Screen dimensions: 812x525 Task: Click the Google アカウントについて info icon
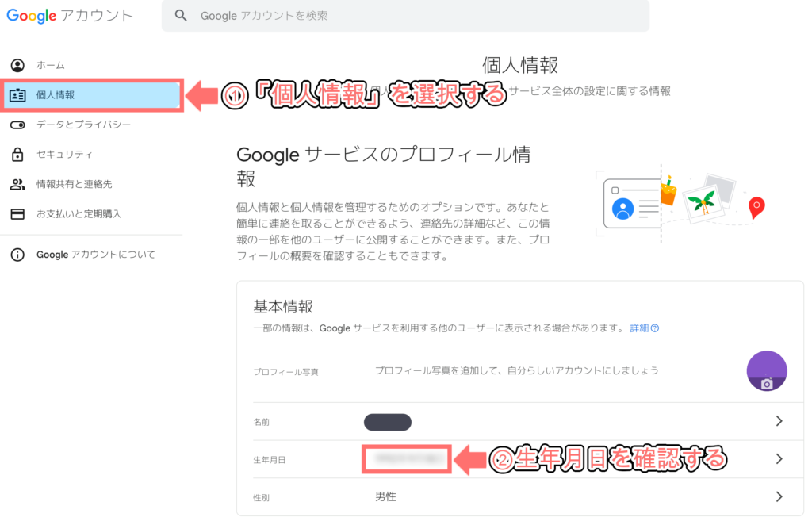(x=17, y=255)
